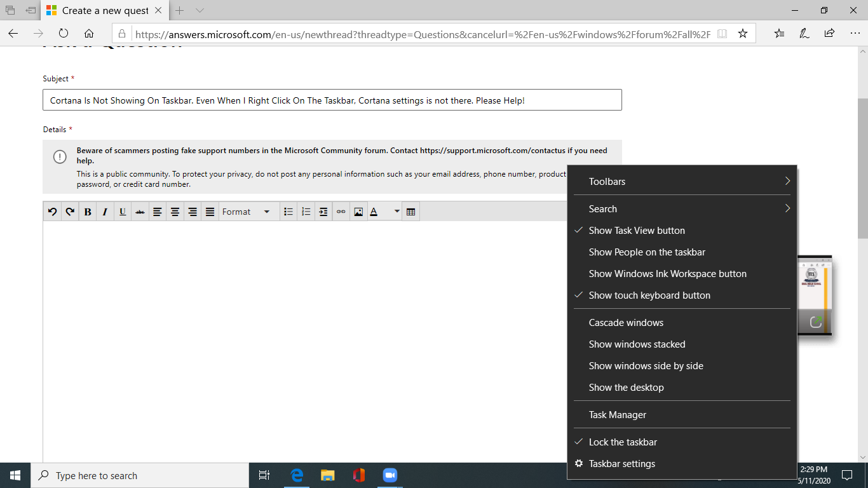Open Office from the taskbar

click(358, 475)
